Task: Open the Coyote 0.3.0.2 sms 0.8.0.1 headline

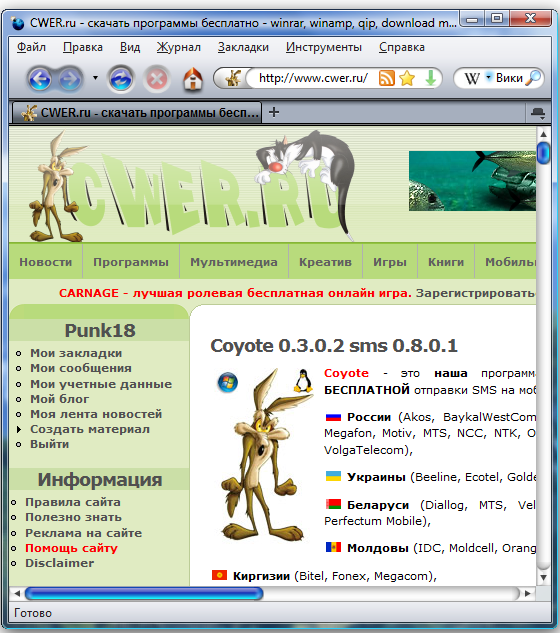Action: (x=334, y=346)
